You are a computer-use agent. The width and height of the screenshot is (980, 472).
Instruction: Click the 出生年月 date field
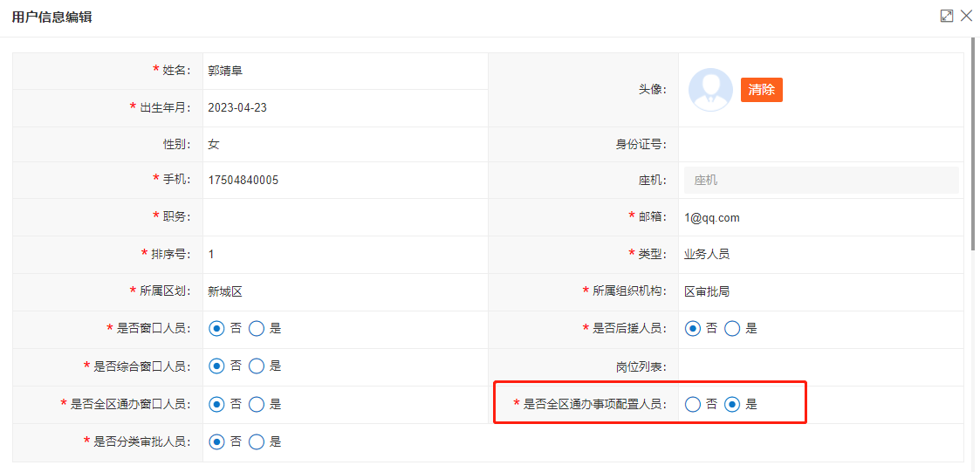click(344, 108)
